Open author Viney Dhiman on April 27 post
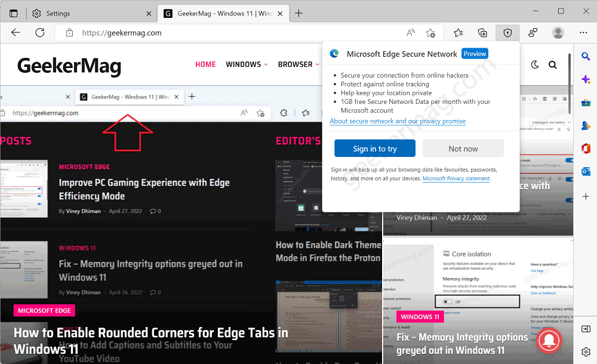597x364 pixels. 84,211
